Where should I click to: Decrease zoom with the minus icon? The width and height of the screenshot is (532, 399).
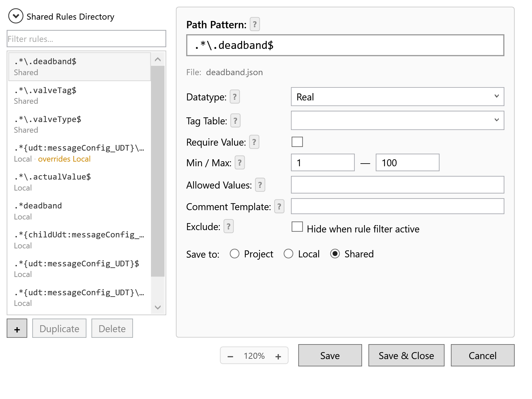(230, 356)
